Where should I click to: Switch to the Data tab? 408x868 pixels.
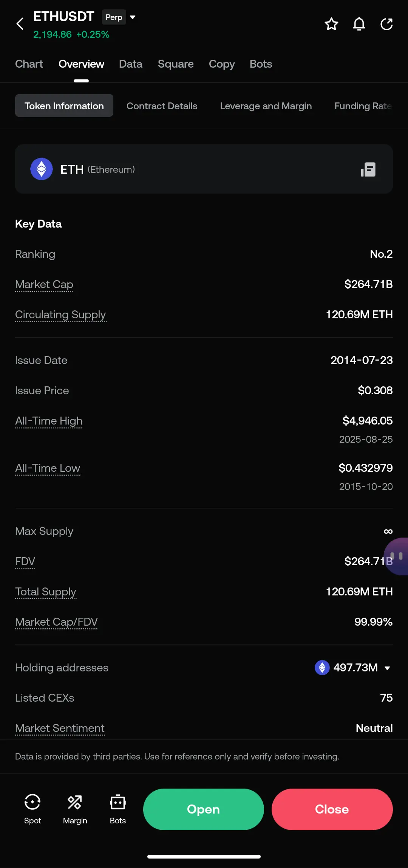(131, 64)
